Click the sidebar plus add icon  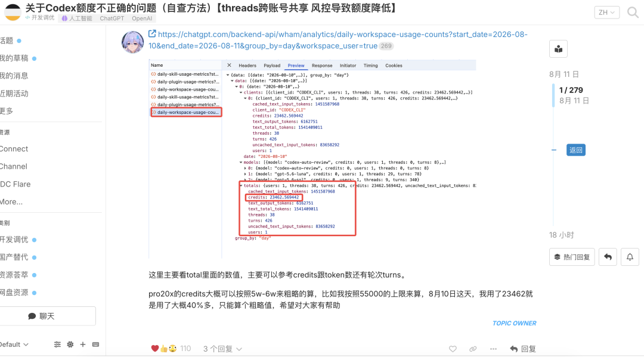(82, 344)
